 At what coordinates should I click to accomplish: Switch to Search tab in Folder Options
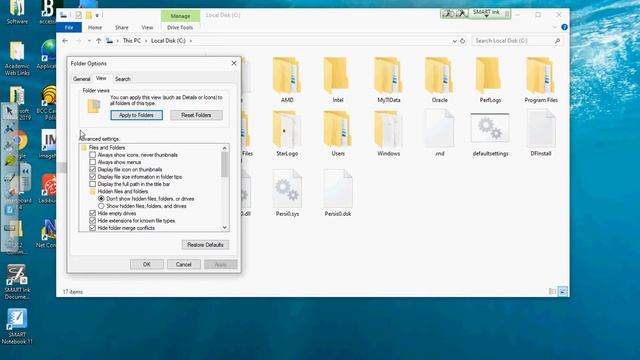pyautogui.click(x=123, y=79)
